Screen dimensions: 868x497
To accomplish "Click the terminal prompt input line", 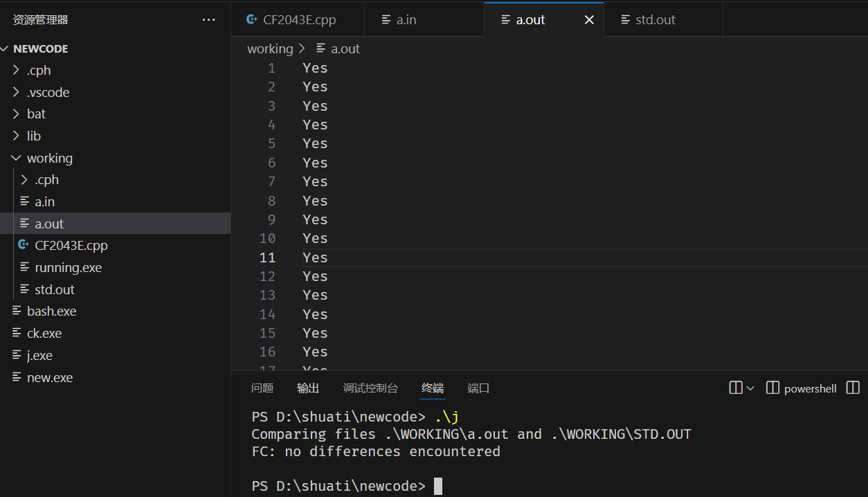I will tap(347, 486).
